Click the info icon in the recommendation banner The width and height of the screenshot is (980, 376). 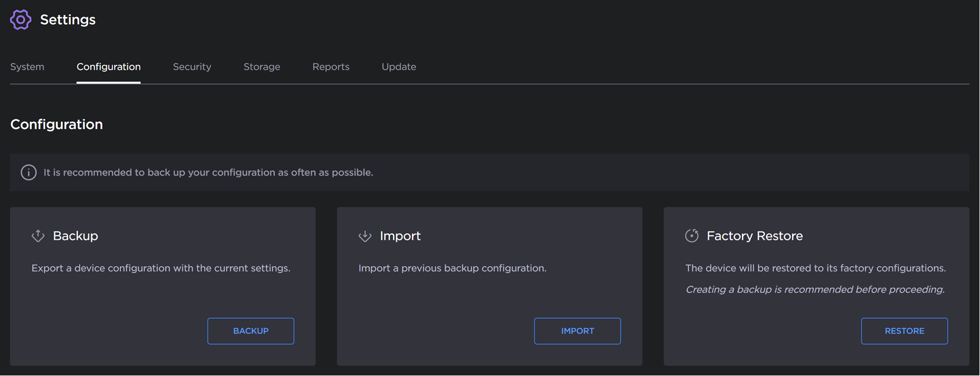point(28,172)
